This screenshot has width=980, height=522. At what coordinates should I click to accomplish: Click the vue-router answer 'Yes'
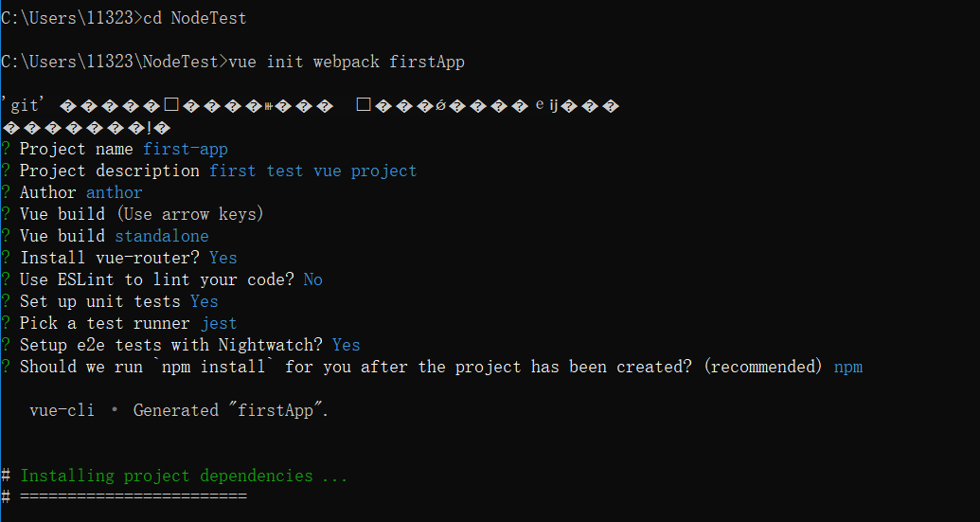223,259
